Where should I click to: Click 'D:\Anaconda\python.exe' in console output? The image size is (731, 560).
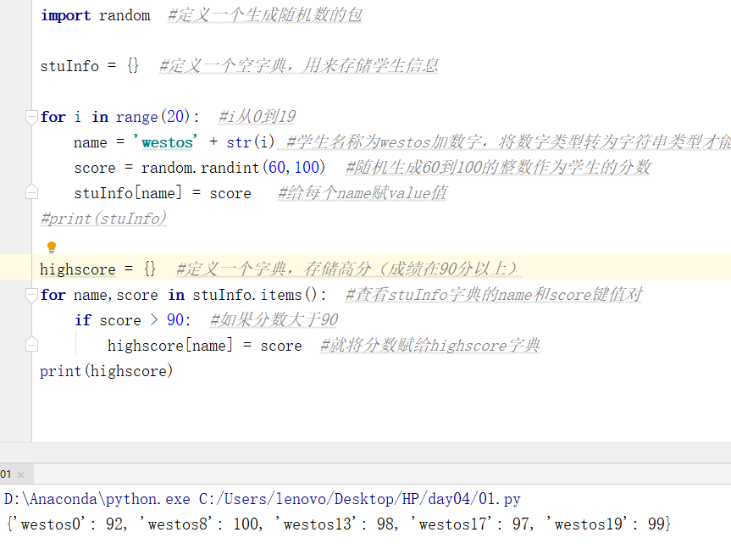[x=97, y=499]
